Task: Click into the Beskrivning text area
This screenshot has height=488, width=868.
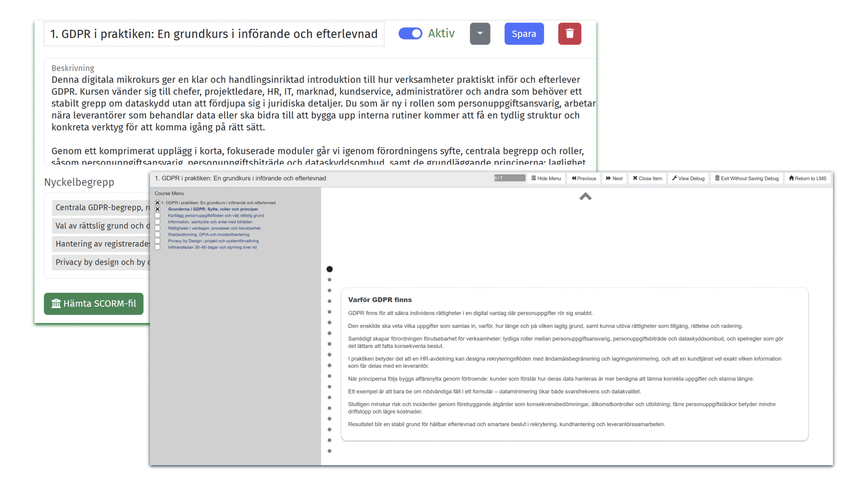Action: tap(320, 112)
